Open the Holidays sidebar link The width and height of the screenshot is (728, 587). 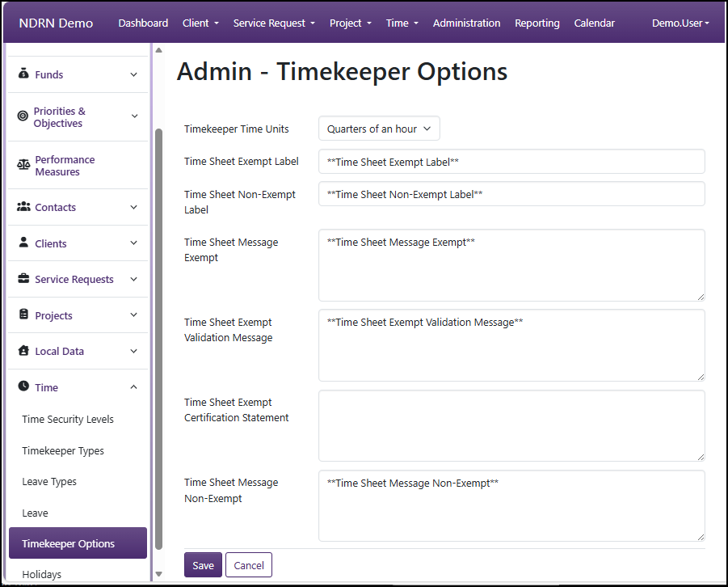pyautogui.click(x=42, y=574)
